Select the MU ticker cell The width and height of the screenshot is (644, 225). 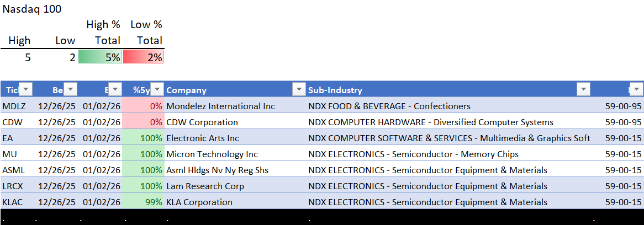pyautogui.click(x=17, y=154)
